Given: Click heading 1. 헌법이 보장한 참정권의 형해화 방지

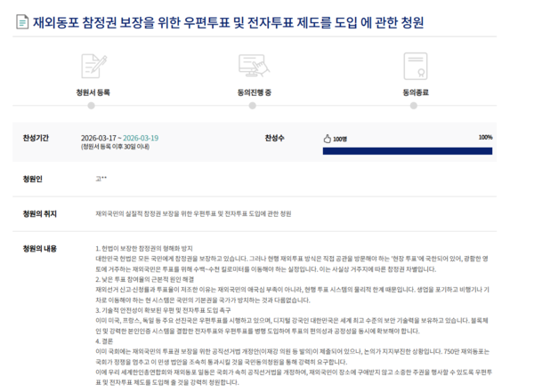Looking at the screenshot, I should tap(144, 248).
